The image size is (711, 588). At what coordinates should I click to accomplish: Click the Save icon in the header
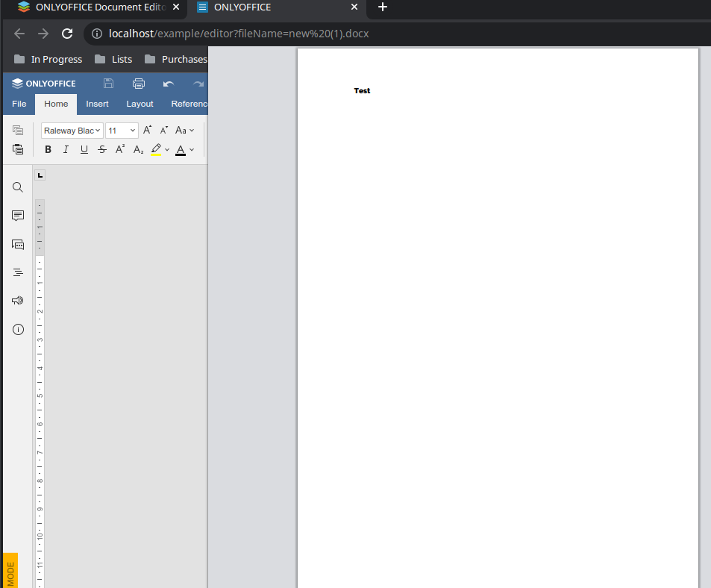[x=107, y=83]
